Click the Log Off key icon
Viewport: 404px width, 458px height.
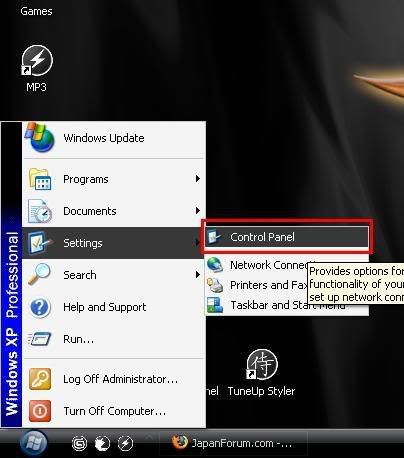point(40,379)
